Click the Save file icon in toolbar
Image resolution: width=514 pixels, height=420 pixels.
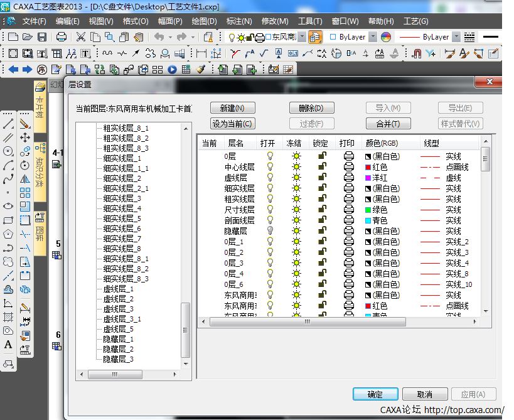[x=41, y=37]
